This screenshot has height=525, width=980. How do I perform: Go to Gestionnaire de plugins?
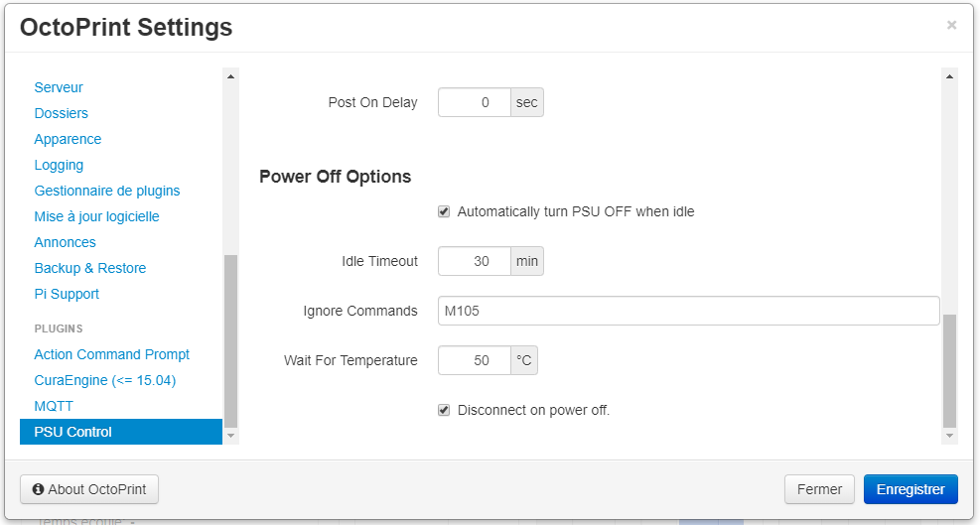(x=107, y=191)
